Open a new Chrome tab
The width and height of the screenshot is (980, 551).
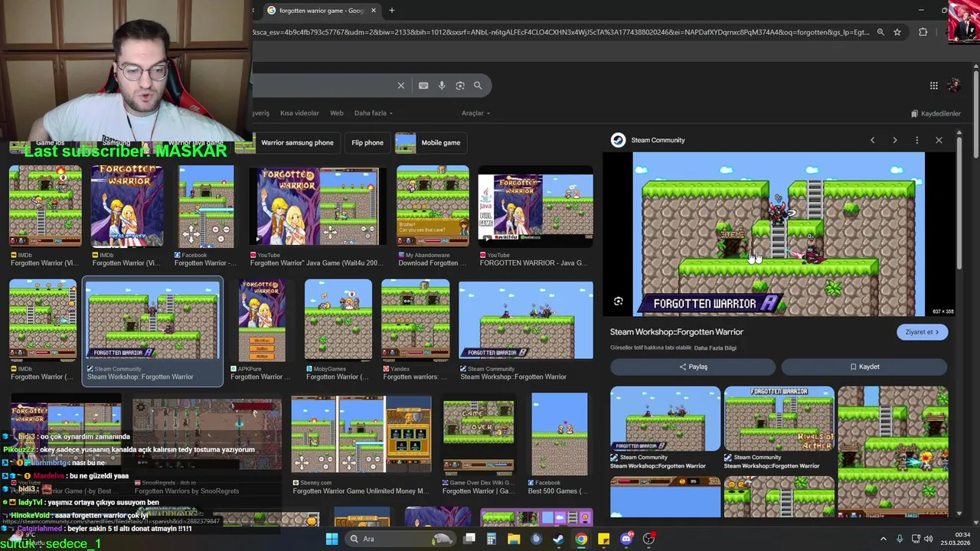point(391,11)
